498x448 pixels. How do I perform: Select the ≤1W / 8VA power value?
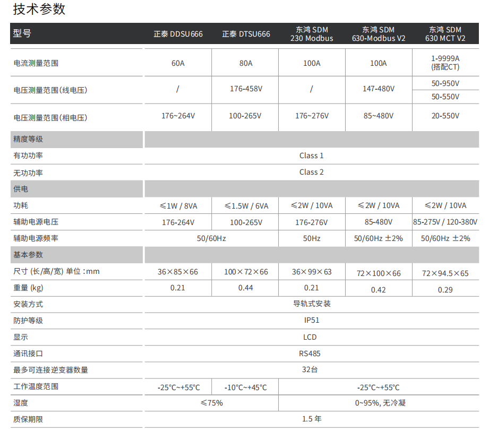tap(178, 206)
